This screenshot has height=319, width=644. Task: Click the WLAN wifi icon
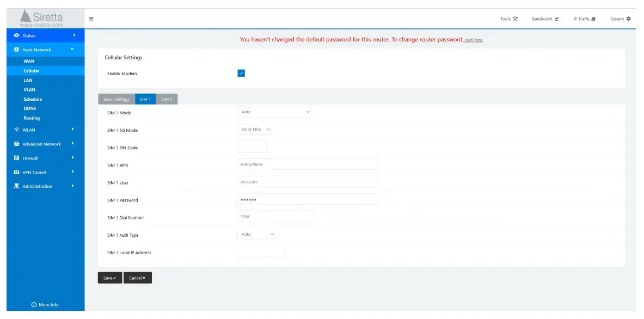(x=16, y=130)
